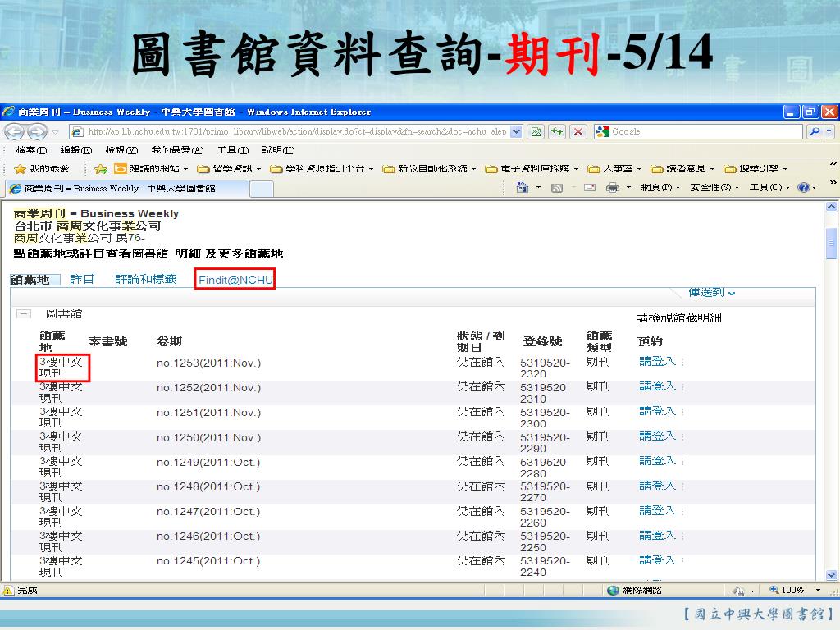Click 請登入 for no.1245(2011:Oct.)
The width and height of the screenshot is (840, 630).
657,560
